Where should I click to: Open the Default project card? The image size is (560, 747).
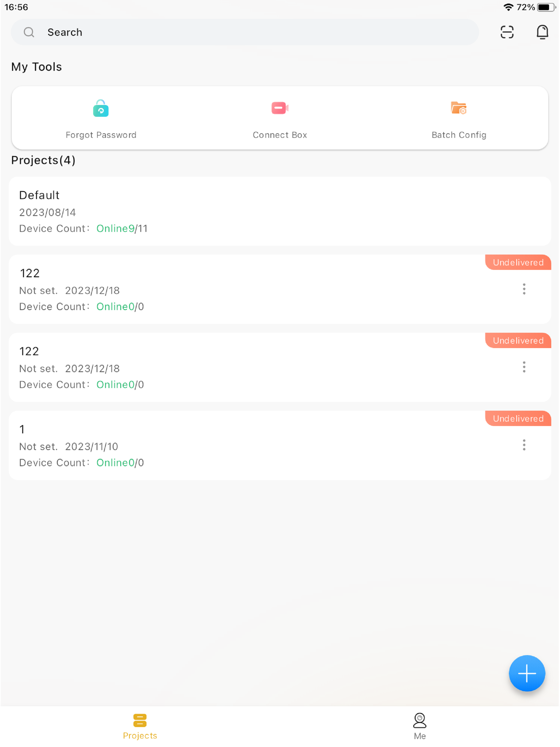tap(280, 211)
